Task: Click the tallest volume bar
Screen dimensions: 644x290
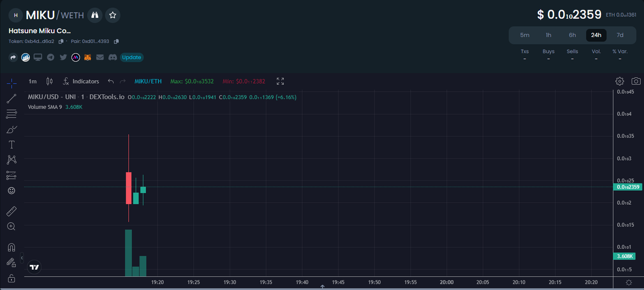Action: [x=128, y=252]
